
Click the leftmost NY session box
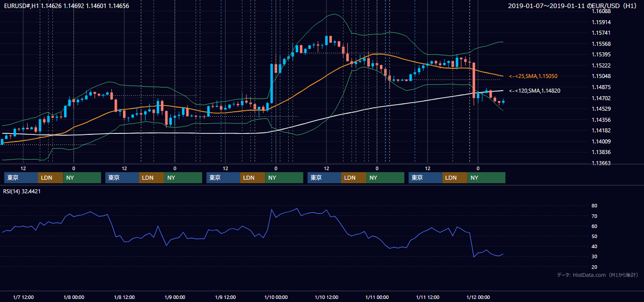pyautogui.click(x=82, y=178)
